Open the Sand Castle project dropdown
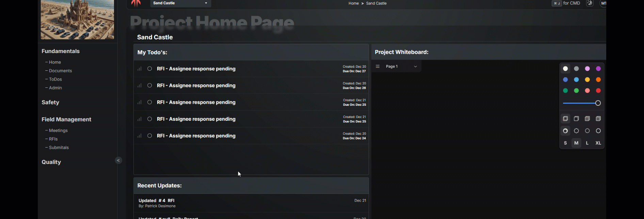The image size is (644, 219). pyautogui.click(x=180, y=3)
